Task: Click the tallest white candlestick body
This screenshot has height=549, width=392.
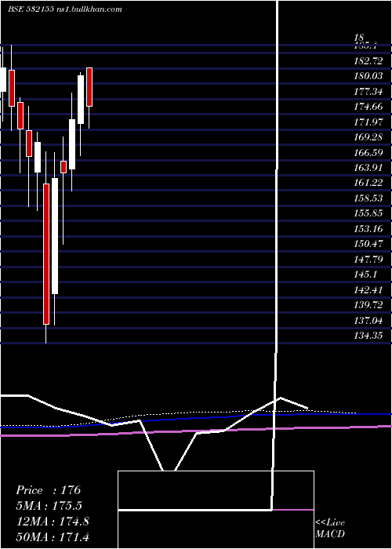Action: coord(55,236)
